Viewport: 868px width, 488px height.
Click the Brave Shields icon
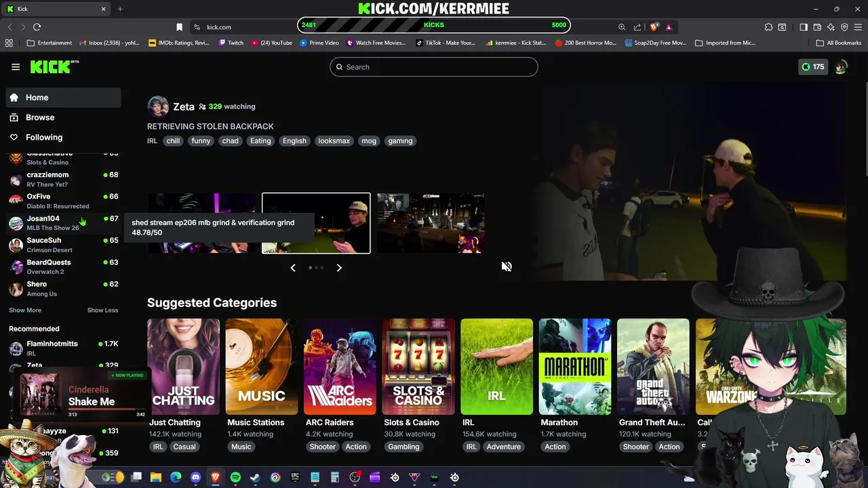[654, 27]
